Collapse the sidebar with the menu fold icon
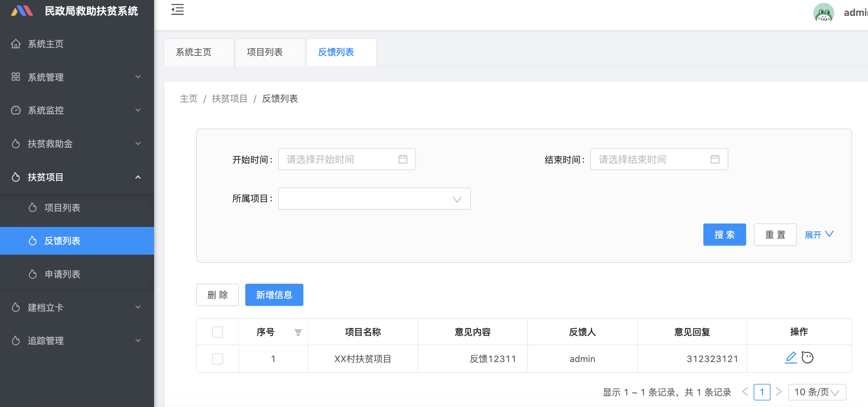868x407 pixels. [x=177, y=10]
